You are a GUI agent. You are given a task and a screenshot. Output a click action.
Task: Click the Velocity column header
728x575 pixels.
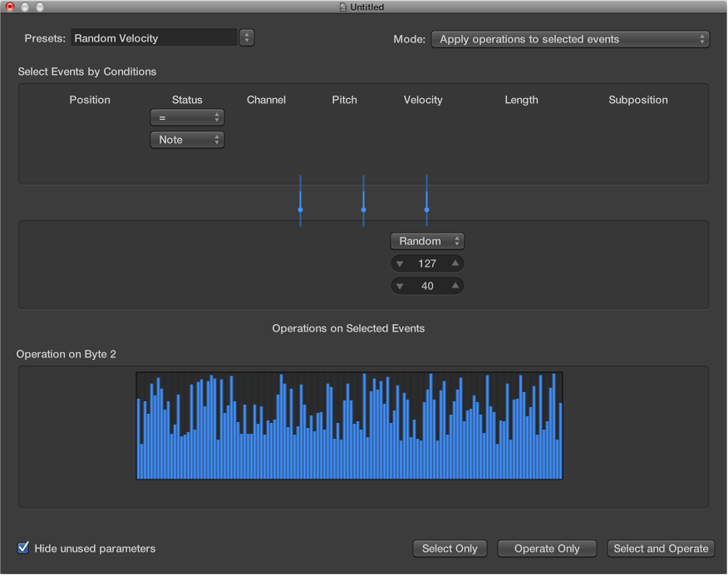click(423, 100)
